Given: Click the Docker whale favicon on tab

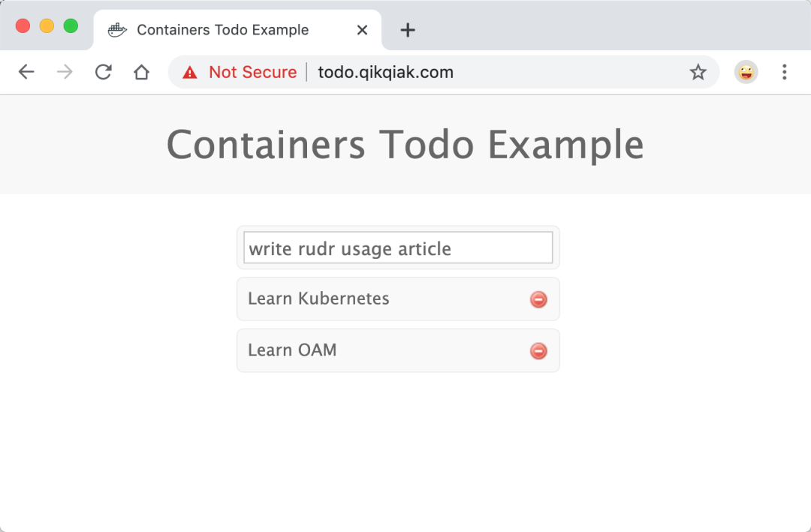Looking at the screenshot, I should 117,30.
